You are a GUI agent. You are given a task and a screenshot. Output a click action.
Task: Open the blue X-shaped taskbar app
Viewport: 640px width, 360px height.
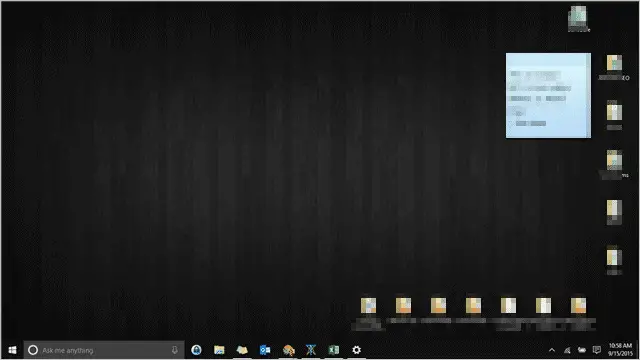pyautogui.click(x=311, y=350)
